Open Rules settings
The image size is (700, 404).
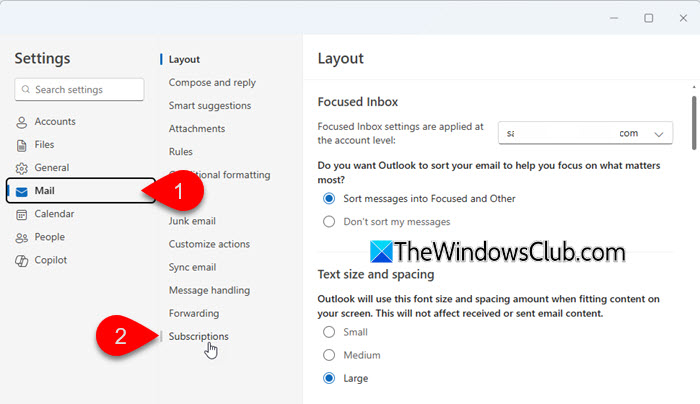tap(180, 152)
